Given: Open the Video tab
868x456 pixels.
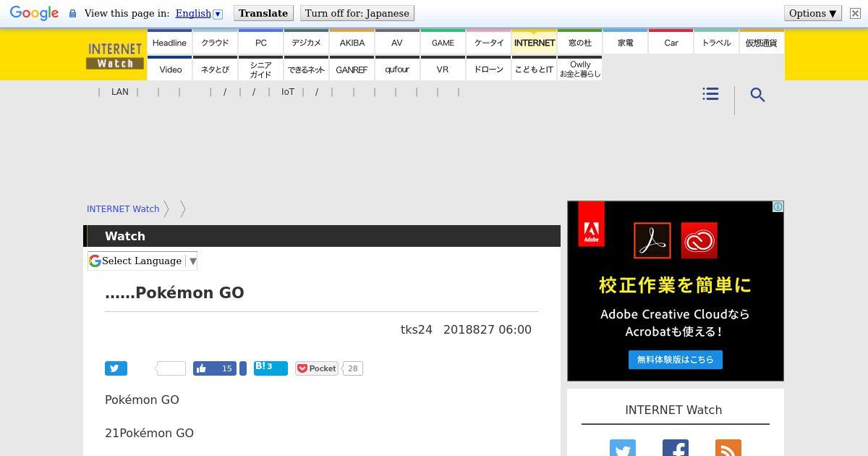Looking at the screenshot, I should tap(169, 69).
